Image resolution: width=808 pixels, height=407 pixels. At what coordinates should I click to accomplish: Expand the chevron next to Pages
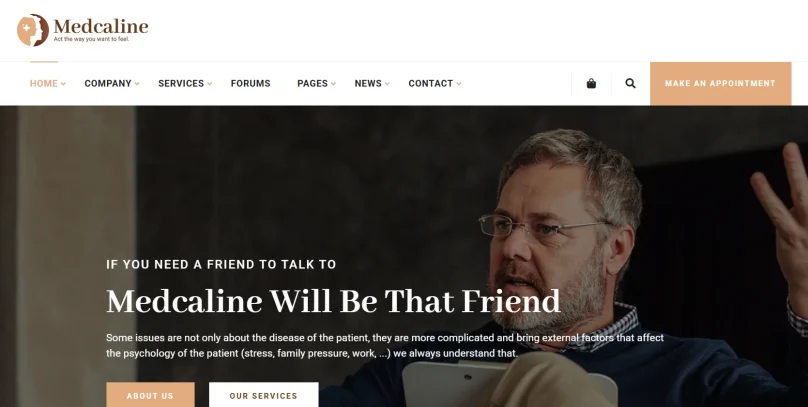[x=333, y=83]
